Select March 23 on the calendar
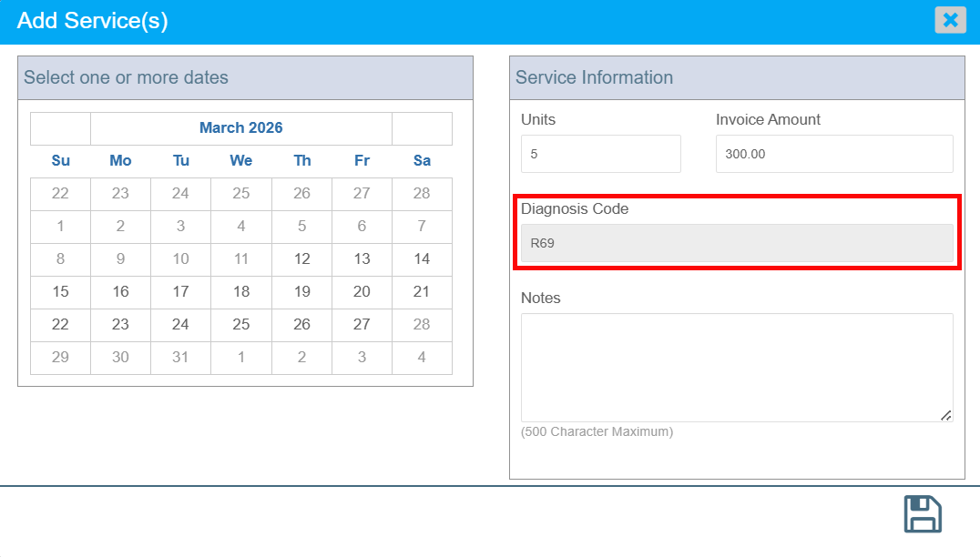The image size is (980, 557). pyautogui.click(x=120, y=325)
